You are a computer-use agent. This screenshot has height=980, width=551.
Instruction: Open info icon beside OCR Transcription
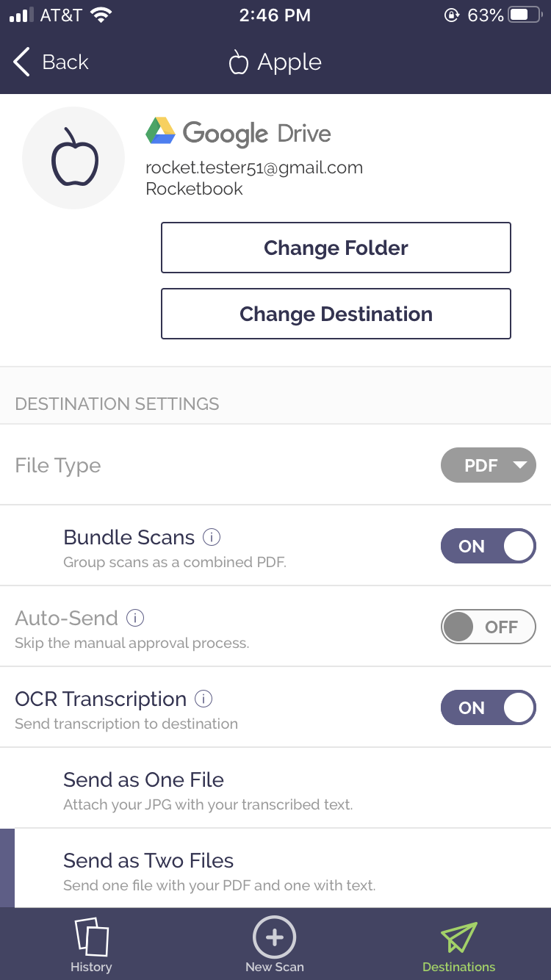tap(204, 699)
